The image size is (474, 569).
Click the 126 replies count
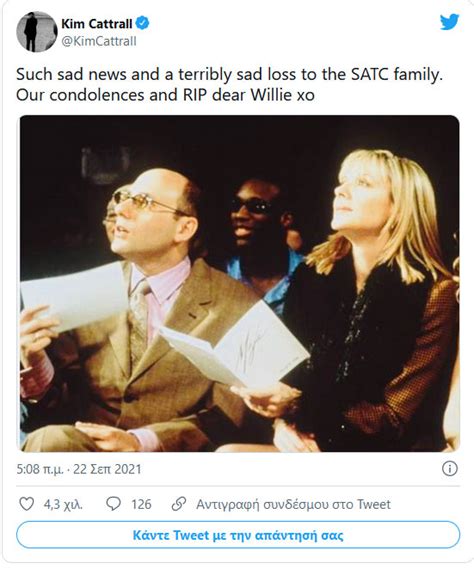141,504
